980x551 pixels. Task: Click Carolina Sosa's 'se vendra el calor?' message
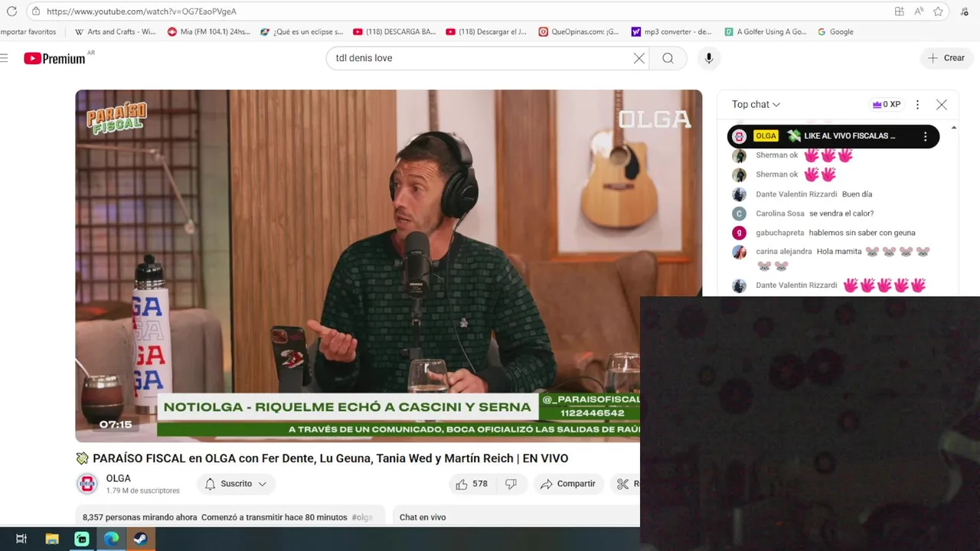point(841,214)
